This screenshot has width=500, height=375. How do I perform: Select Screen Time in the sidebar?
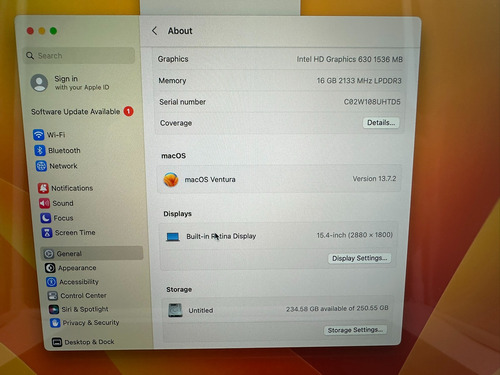pyautogui.click(x=68, y=232)
